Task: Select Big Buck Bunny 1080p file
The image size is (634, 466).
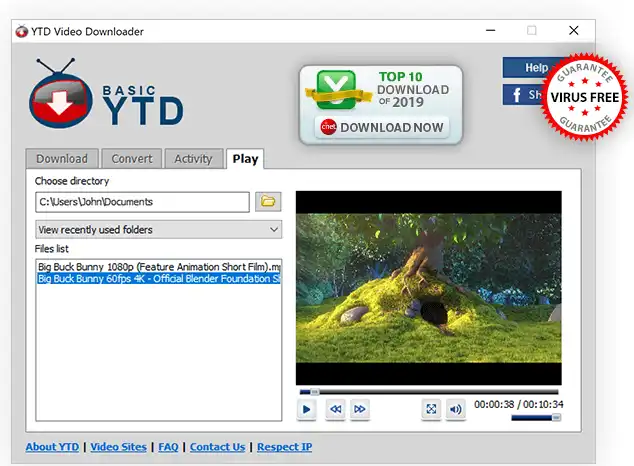Action: click(158, 267)
